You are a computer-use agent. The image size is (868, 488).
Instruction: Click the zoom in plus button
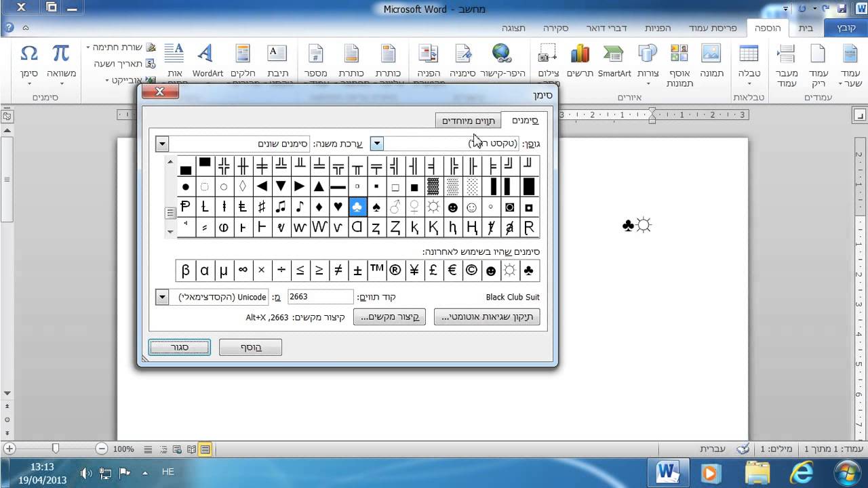pyautogui.click(x=9, y=449)
